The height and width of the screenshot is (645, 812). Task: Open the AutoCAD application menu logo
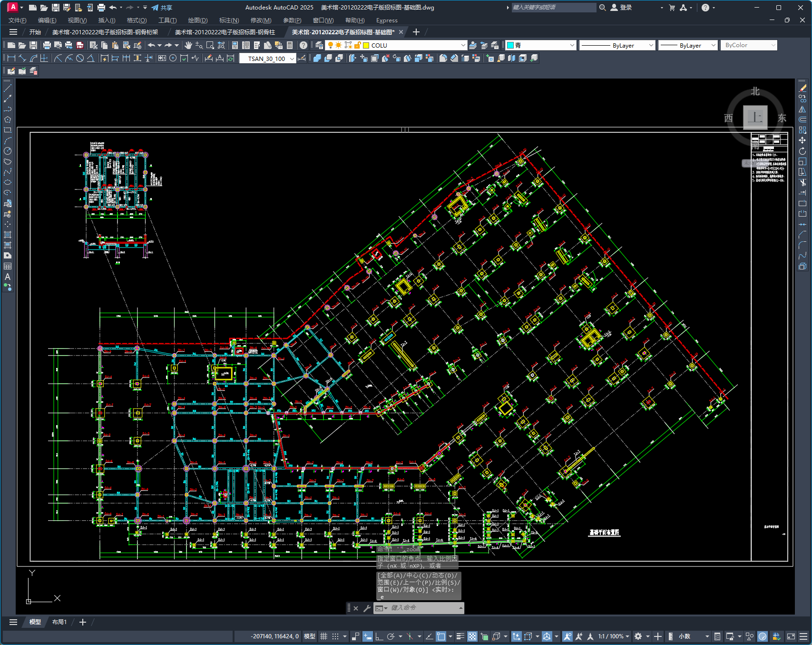click(x=13, y=7)
